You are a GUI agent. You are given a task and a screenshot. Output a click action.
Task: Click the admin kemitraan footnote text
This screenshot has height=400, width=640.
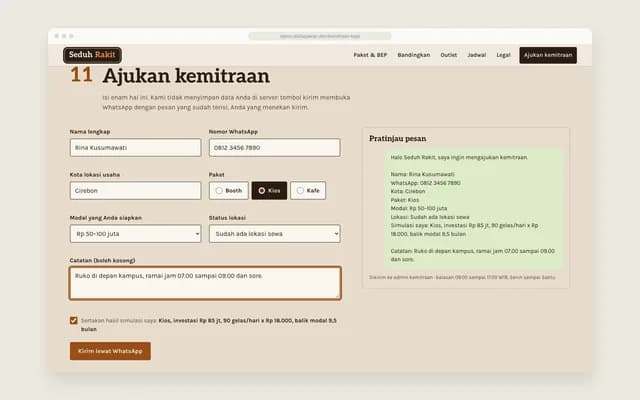(462, 277)
